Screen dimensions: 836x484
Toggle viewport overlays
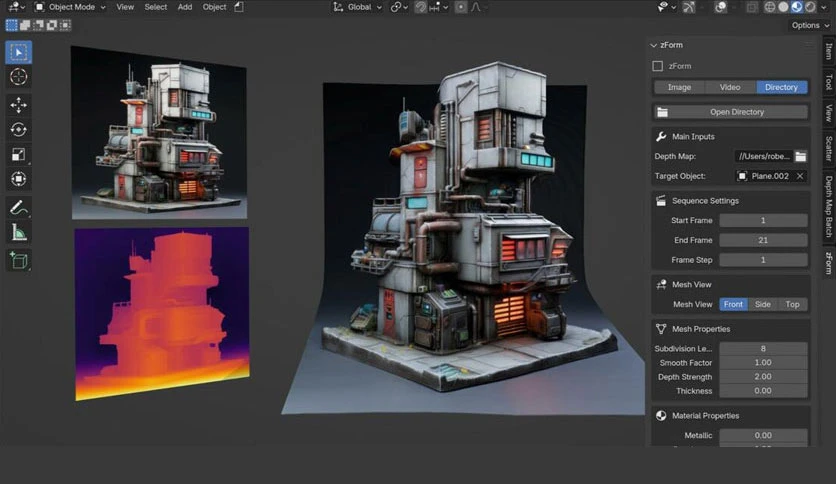(720, 7)
